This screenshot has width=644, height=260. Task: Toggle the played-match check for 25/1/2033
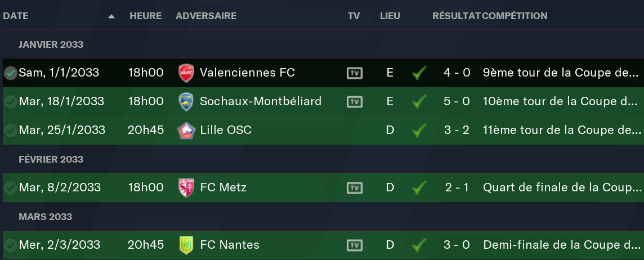tap(10, 131)
